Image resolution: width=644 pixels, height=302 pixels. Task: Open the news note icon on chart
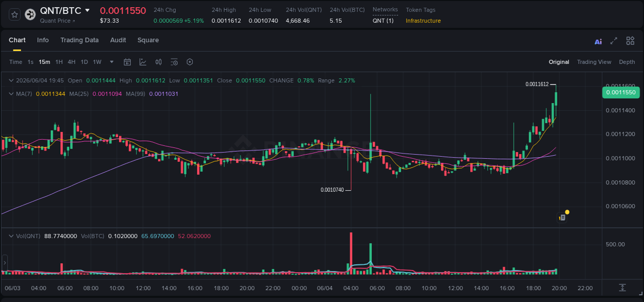point(562,218)
